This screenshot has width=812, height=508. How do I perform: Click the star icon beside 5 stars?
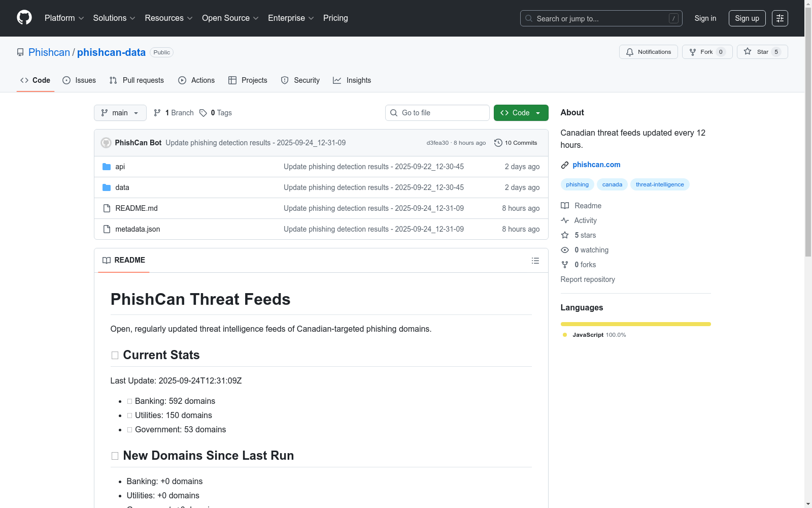click(x=565, y=235)
